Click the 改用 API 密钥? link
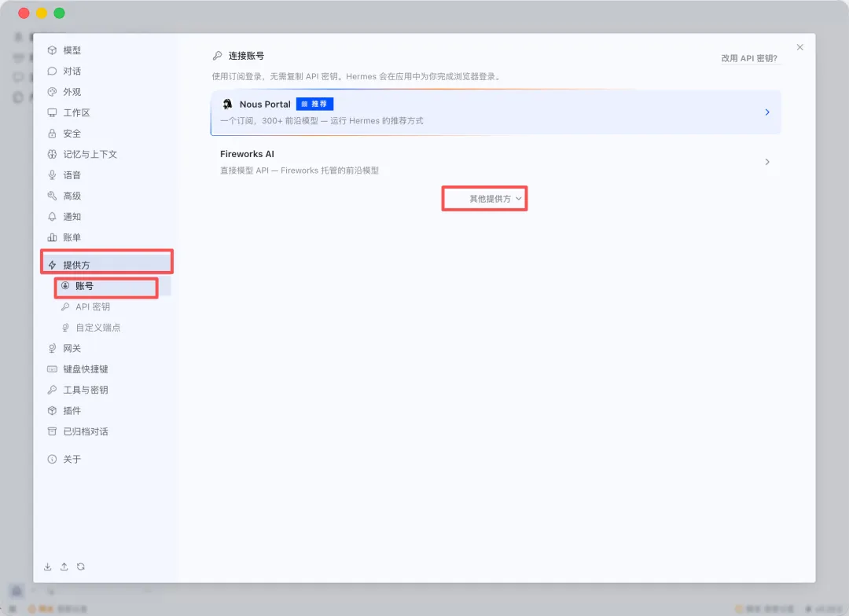The width and height of the screenshot is (849, 616). point(749,58)
